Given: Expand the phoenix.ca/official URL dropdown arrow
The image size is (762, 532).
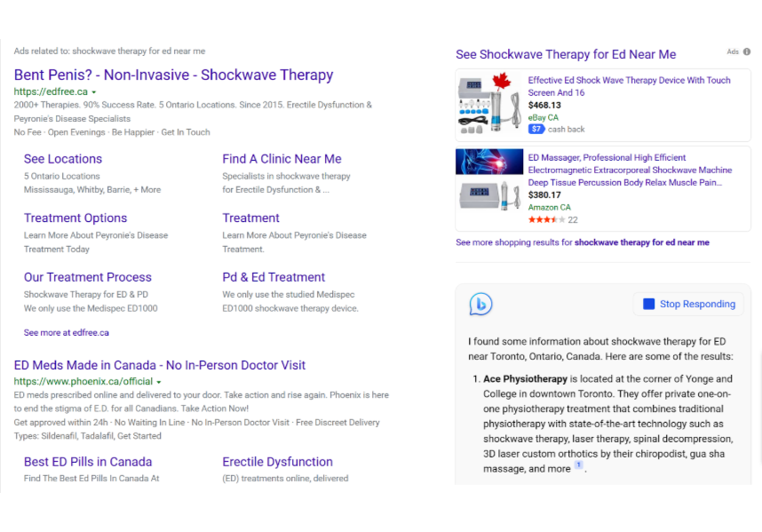Looking at the screenshot, I should point(158,382).
